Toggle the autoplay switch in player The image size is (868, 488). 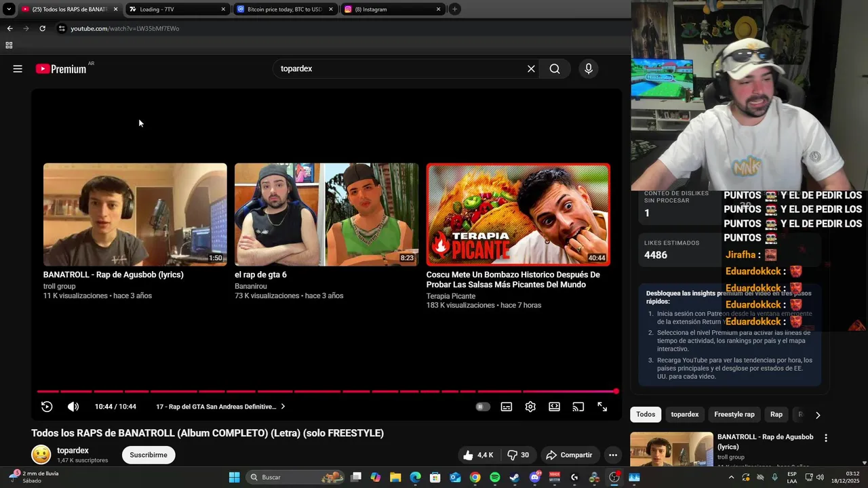tap(483, 407)
